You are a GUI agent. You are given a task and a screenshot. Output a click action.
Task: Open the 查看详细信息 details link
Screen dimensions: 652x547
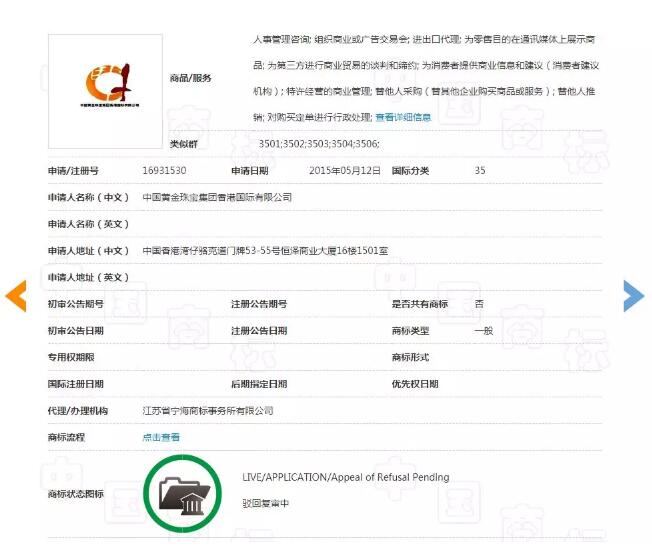(403, 117)
